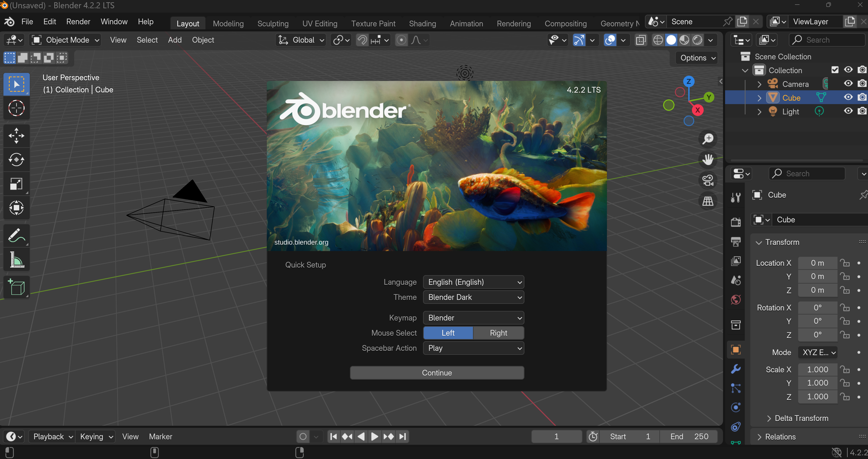Screen dimensions: 868x459
Task: Open the viewport Options dropdown
Action: pyautogui.click(x=697, y=58)
